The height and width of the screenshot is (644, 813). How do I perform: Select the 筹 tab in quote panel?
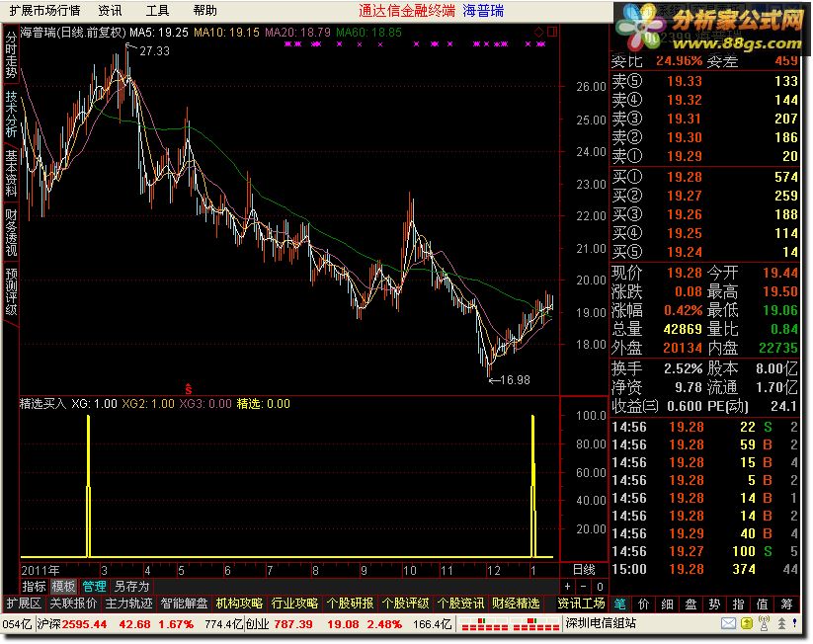coord(787,604)
